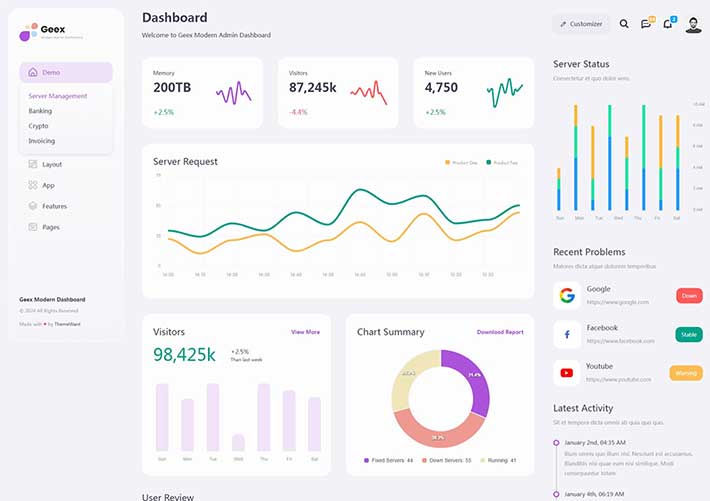710x501 pixels.
Task: Click the Facebook logo icon
Action: coord(567,334)
